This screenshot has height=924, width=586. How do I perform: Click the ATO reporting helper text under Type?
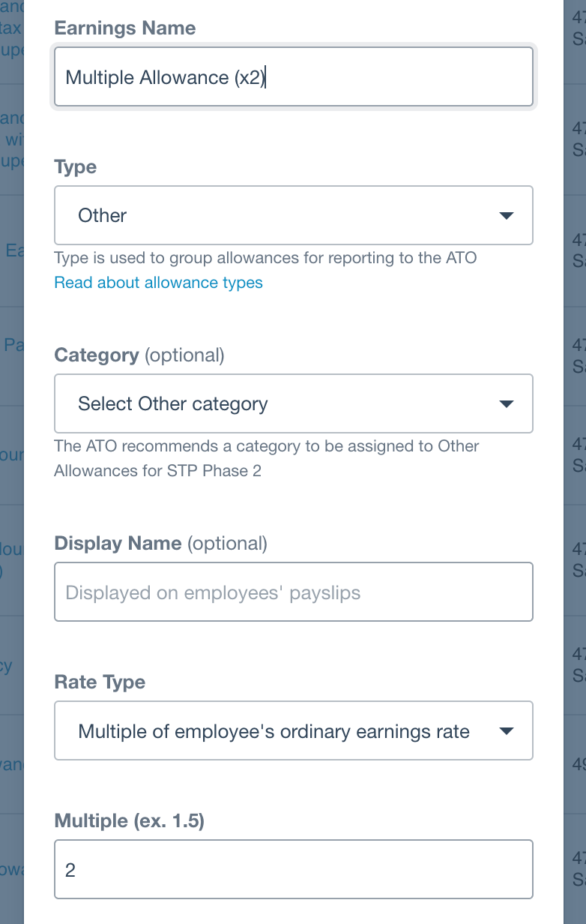pyautogui.click(x=265, y=259)
